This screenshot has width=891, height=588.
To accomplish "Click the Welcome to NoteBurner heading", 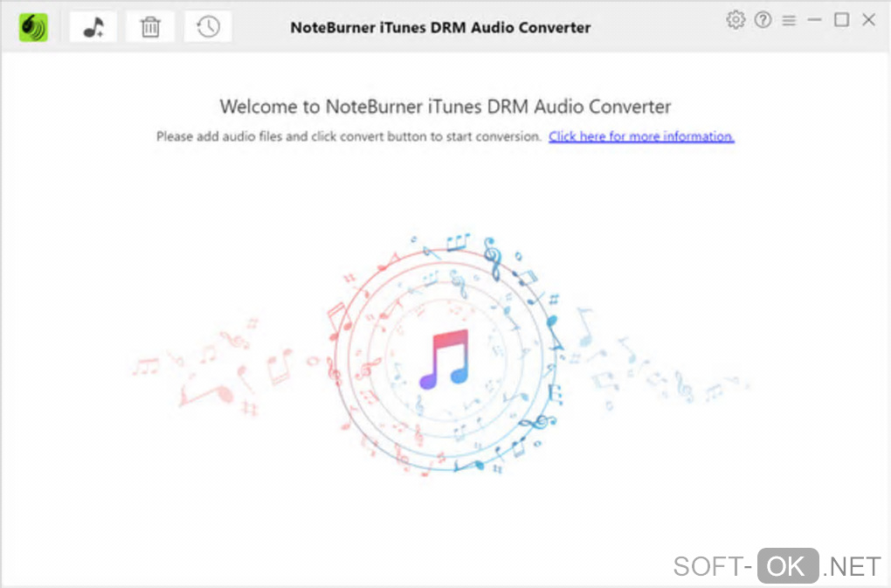I will [x=445, y=107].
